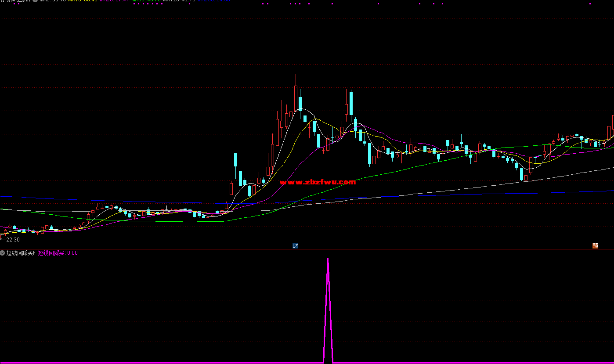The image size is (614, 364).
Task: Open the 预 forecast marker on the time axis
Action: coord(595,246)
